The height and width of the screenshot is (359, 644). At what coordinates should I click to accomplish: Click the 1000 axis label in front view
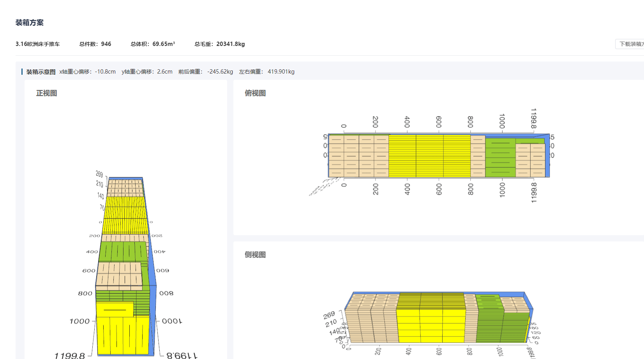click(x=79, y=321)
